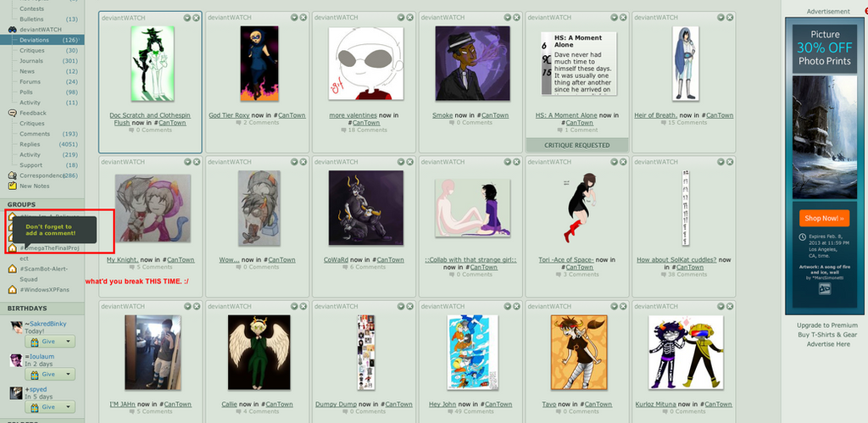Viewport: 868px width, 423px height.
Task: Dismiss the Kurloz Mituna card with X icon
Action: [x=730, y=306]
